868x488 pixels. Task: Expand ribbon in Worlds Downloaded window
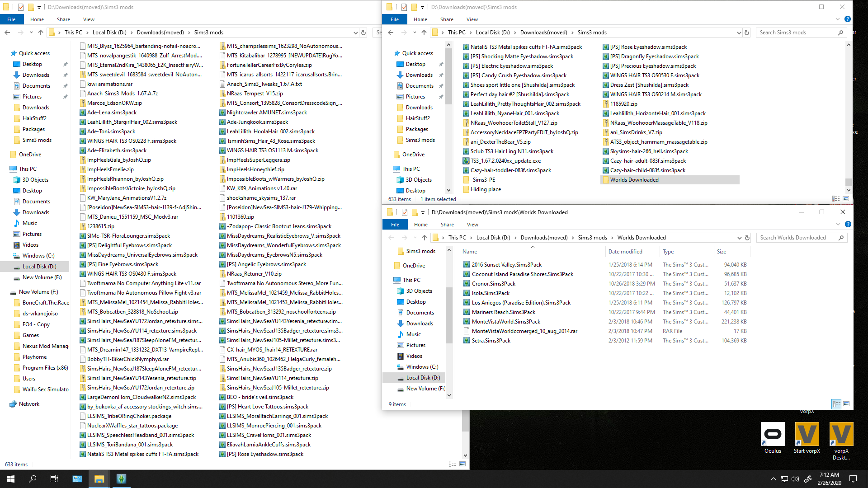pyautogui.click(x=838, y=224)
